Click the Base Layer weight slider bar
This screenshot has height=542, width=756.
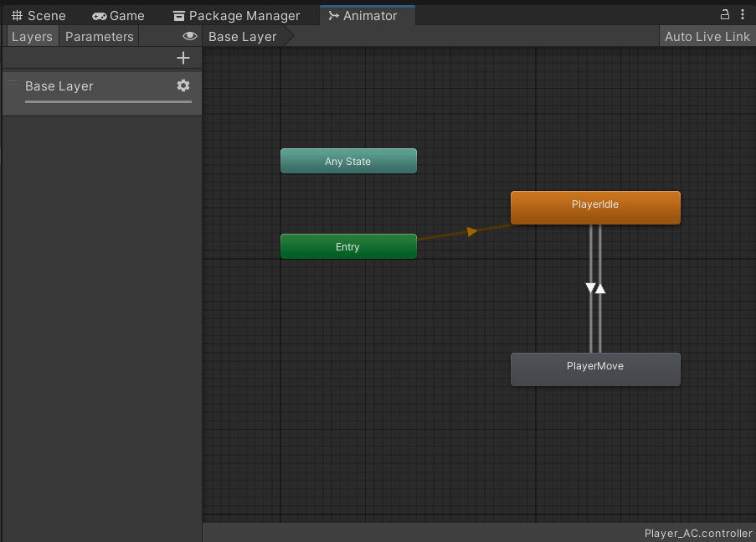[109, 102]
